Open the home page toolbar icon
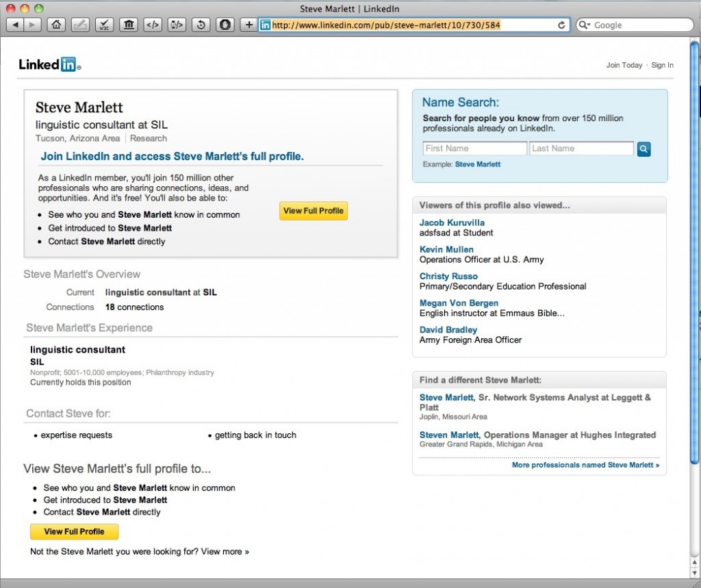The image size is (701, 588). pos(56,25)
